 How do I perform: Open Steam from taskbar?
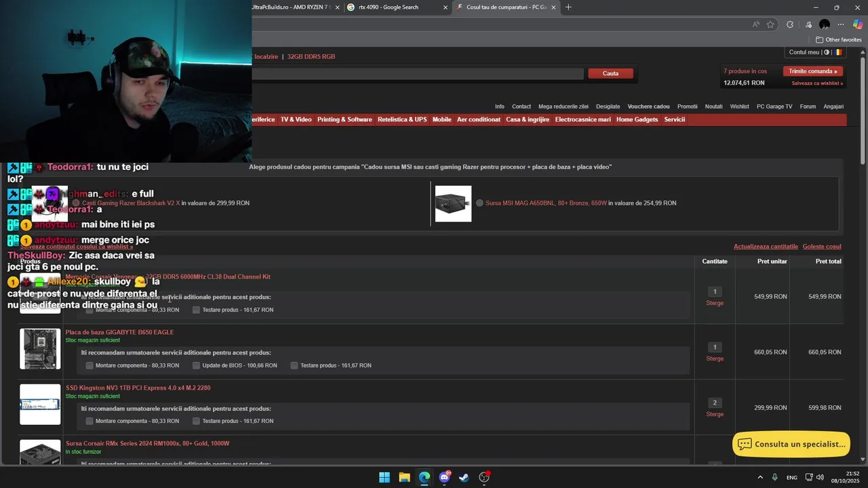[464, 477]
